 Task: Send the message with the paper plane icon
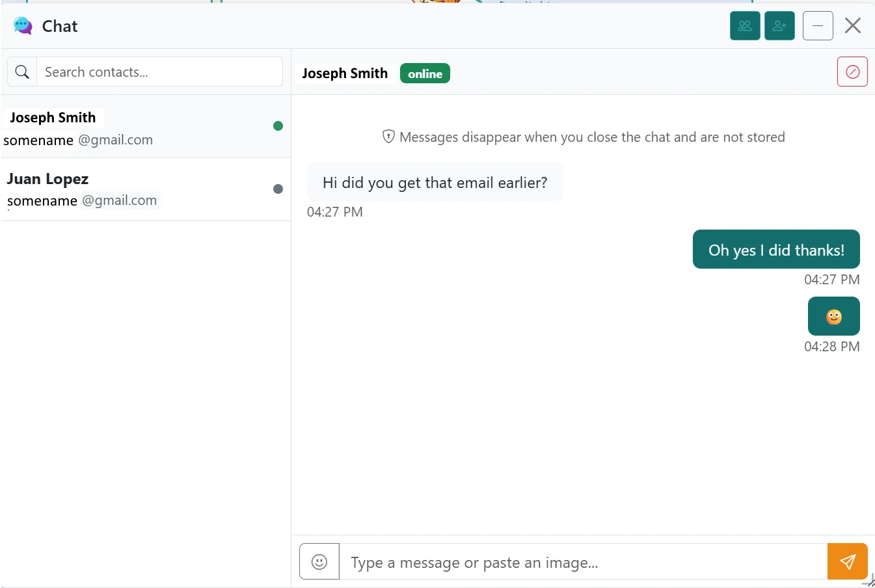pos(848,561)
